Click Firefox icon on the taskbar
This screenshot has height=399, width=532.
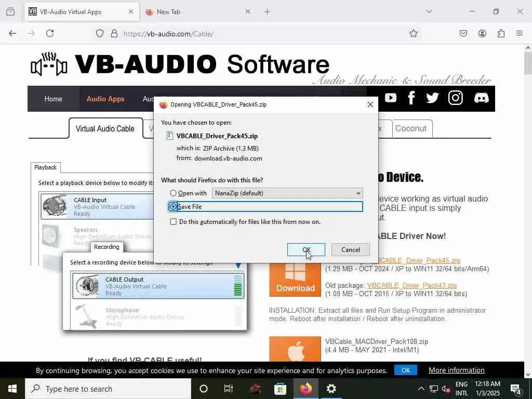305,389
